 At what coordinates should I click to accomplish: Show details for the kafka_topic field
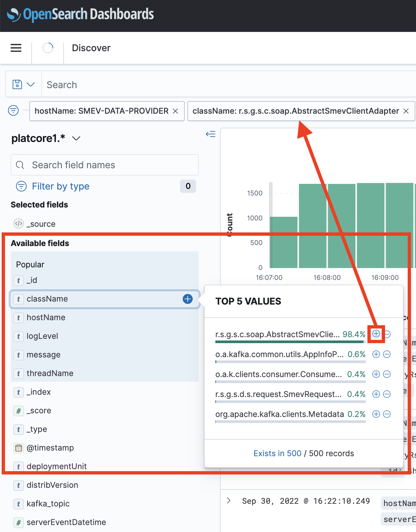48,504
